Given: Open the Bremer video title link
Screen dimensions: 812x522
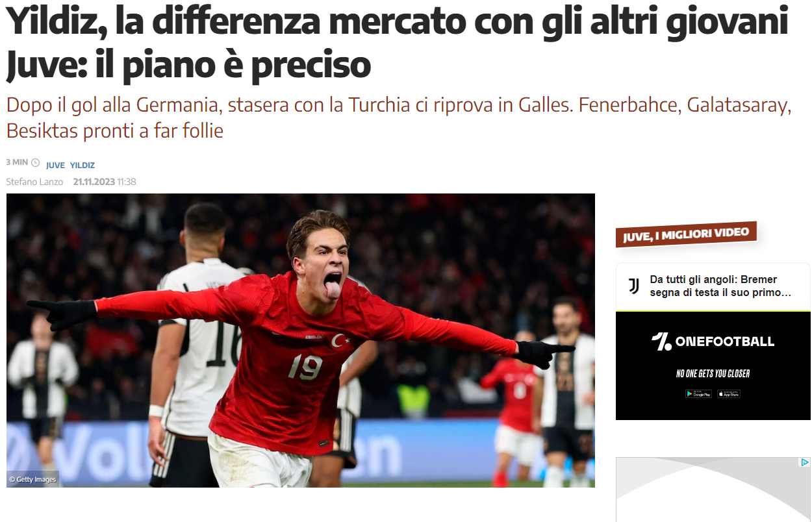Looking at the screenshot, I should click(721, 286).
